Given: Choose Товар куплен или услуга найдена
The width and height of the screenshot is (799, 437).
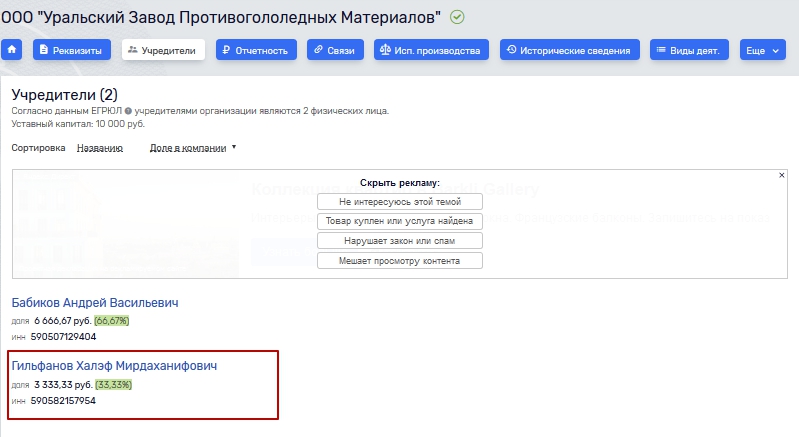Looking at the screenshot, I should click(x=400, y=221).
